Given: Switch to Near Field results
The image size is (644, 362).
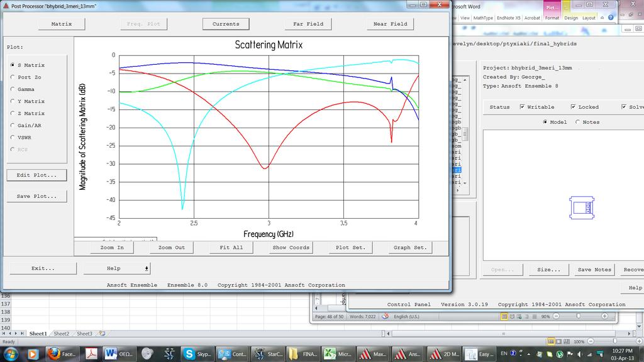Looking at the screenshot, I should point(390,24).
